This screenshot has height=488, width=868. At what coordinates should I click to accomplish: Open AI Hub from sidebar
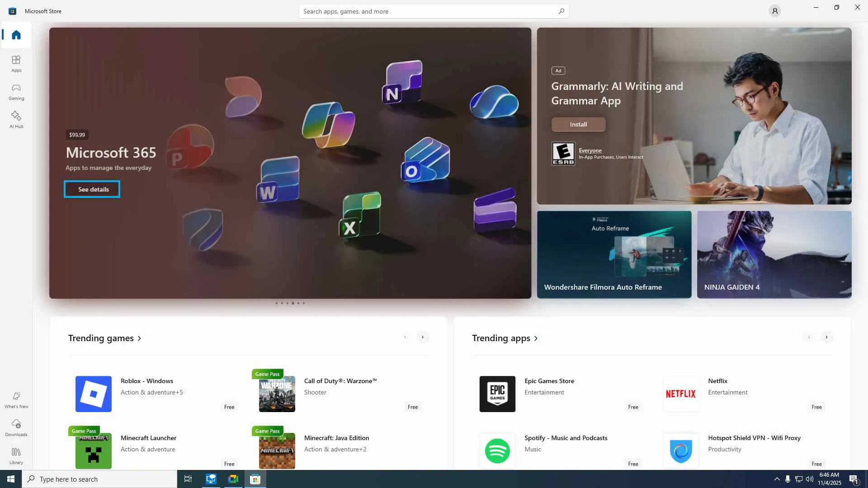coord(16,120)
